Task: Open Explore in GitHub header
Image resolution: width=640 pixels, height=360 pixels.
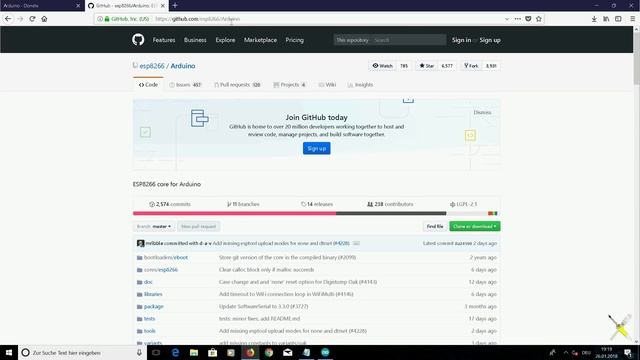Action: click(225, 40)
